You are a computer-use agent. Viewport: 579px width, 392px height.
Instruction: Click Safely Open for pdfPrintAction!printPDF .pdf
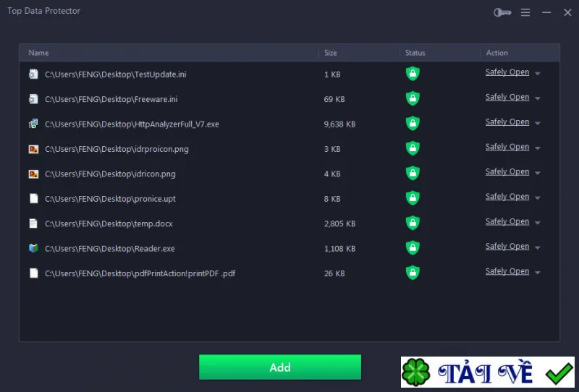tap(507, 271)
